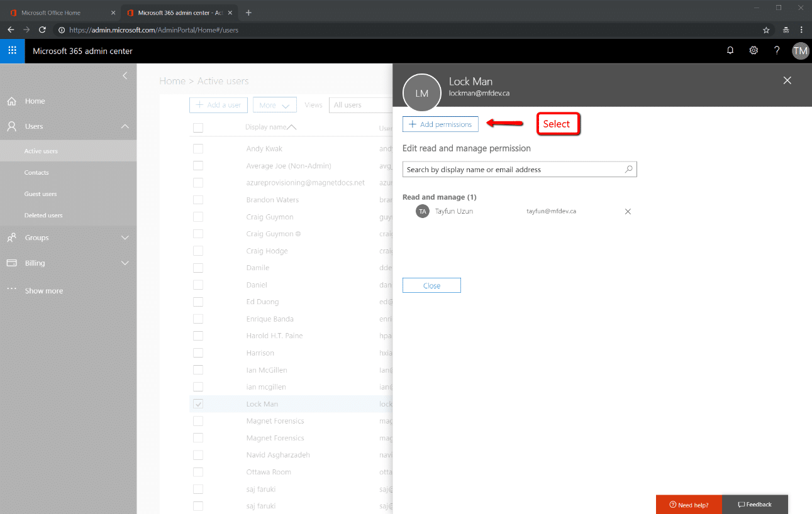Click the Users person icon
The image size is (812, 514).
tap(11, 126)
